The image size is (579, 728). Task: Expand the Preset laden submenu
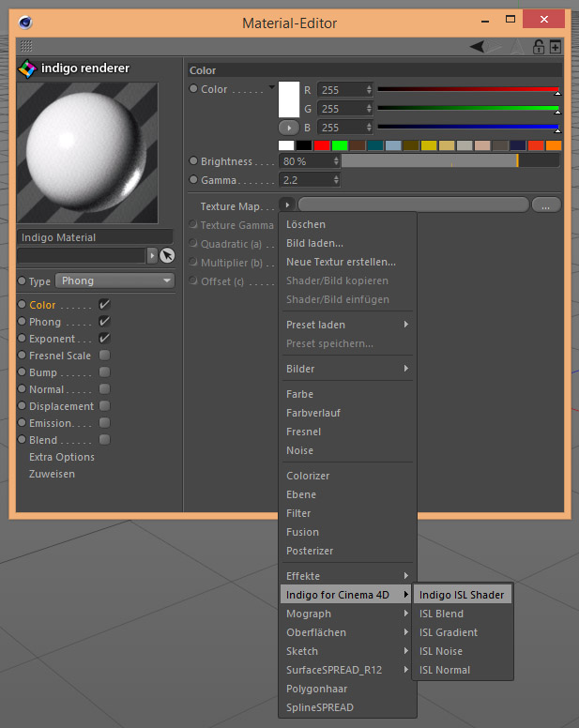coord(346,325)
